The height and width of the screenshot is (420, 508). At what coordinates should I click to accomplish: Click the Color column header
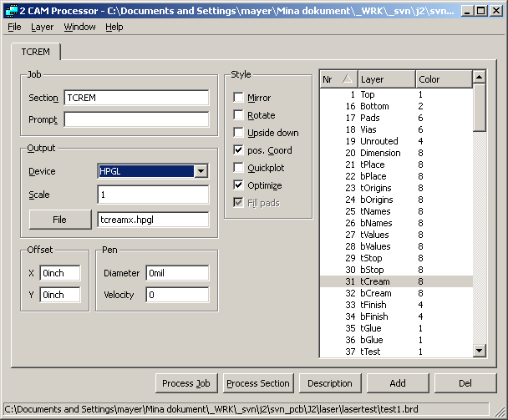click(444, 79)
